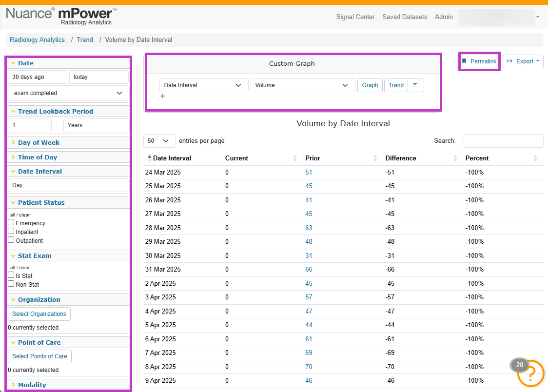This screenshot has width=548, height=392.
Task: Click the Select Organizations button
Action: point(39,314)
